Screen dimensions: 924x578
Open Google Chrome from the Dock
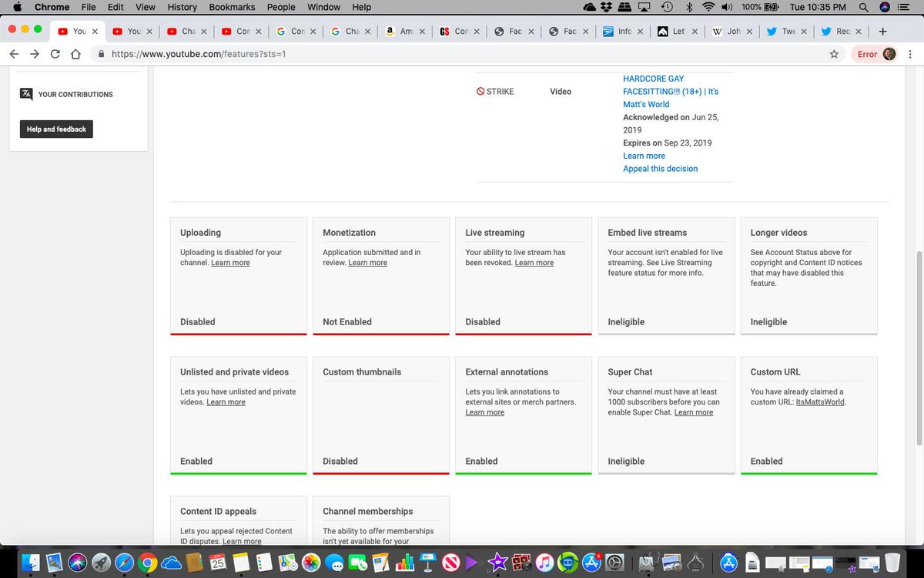148,563
